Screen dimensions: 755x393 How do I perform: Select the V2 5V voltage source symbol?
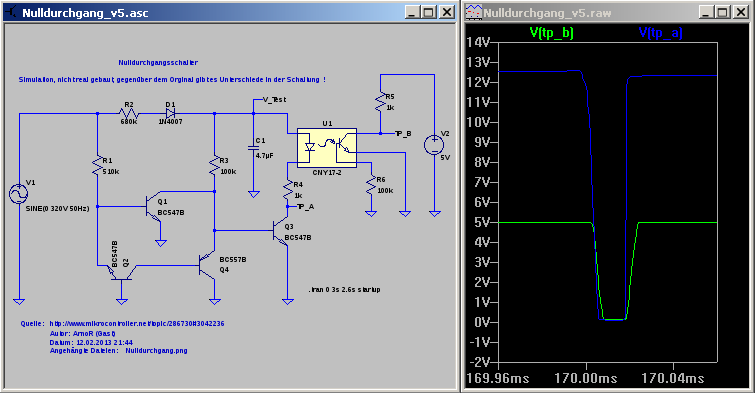point(434,145)
